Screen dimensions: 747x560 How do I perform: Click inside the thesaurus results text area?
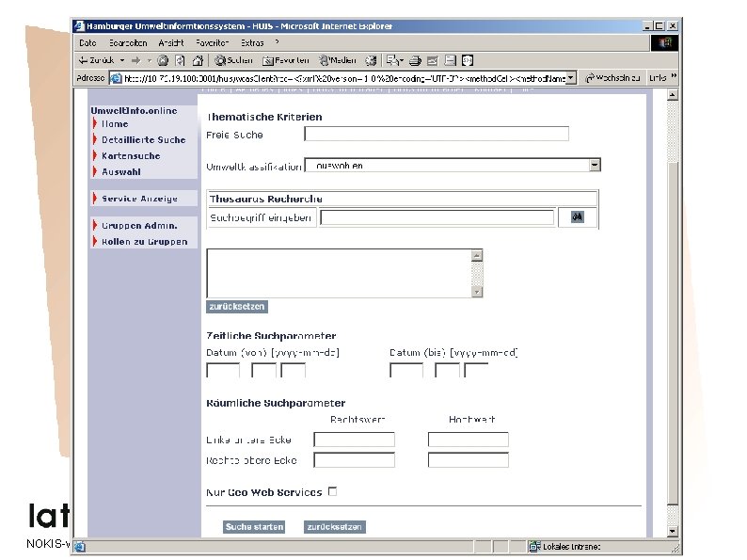click(x=339, y=273)
